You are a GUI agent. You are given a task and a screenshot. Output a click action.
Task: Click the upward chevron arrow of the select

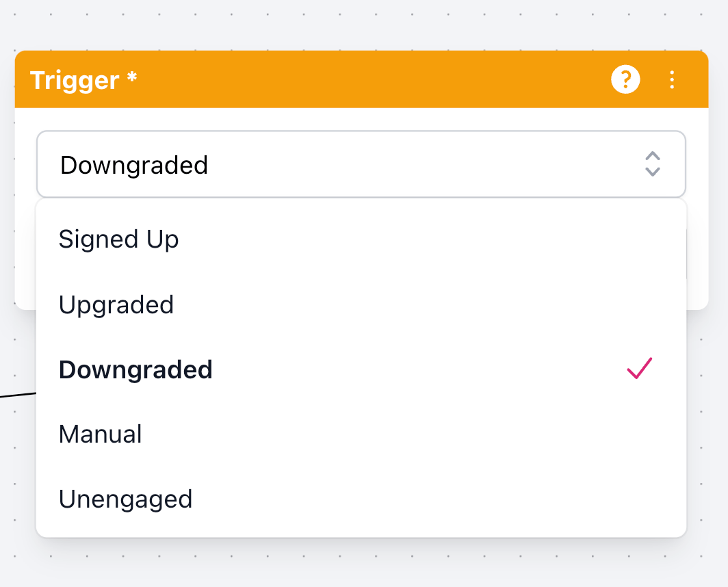pos(652,156)
